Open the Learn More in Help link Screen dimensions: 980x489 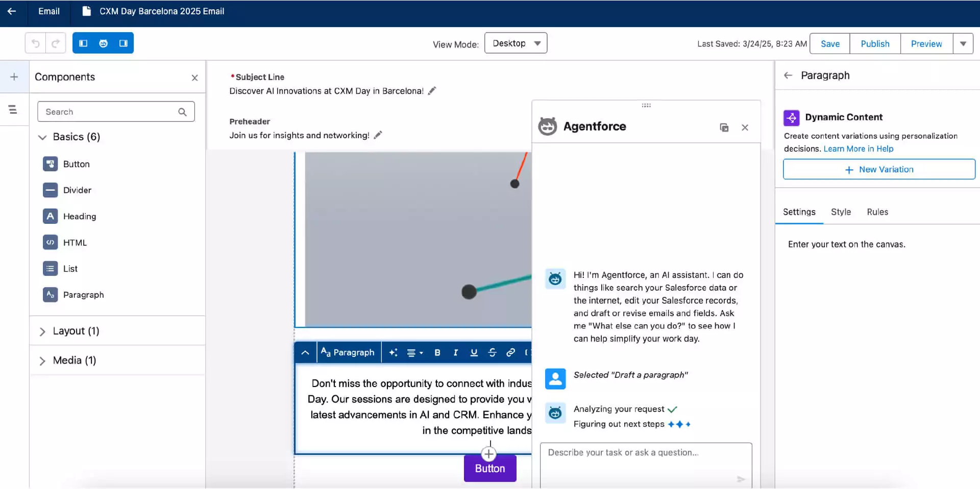pyautogui.click(x=858, y=149)
